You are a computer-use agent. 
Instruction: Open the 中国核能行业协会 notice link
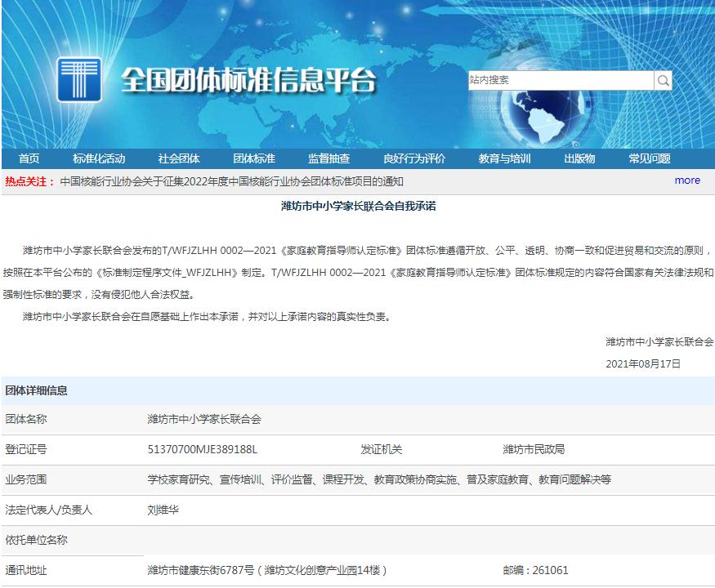pyautogui.click(x=231, y=181)
